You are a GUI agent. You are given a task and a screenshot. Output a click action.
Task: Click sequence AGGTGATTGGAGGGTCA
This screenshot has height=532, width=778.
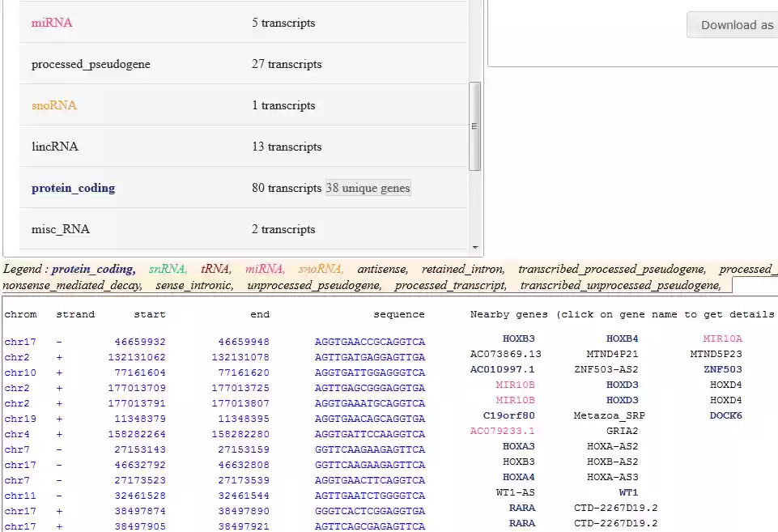point(370,372)
